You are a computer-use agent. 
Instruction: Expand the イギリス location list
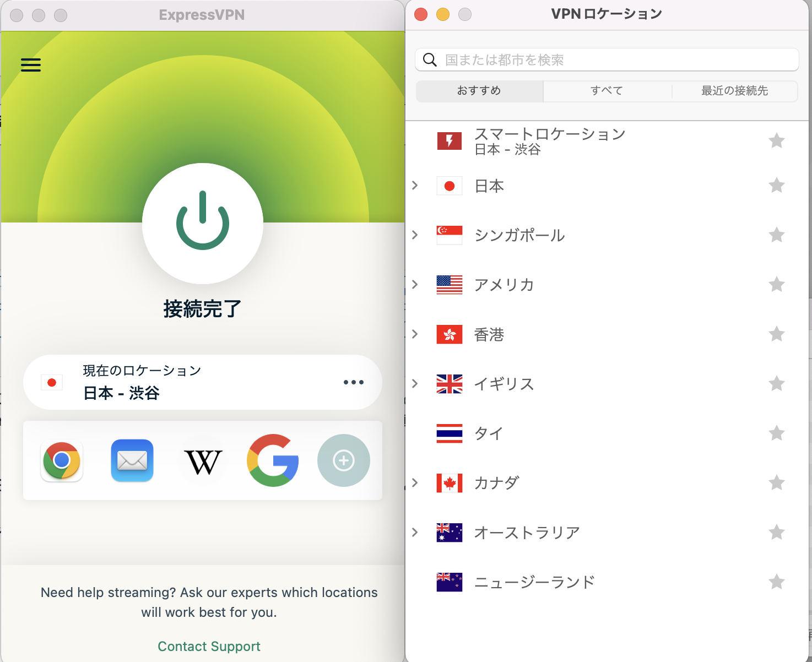pos(415,384)
